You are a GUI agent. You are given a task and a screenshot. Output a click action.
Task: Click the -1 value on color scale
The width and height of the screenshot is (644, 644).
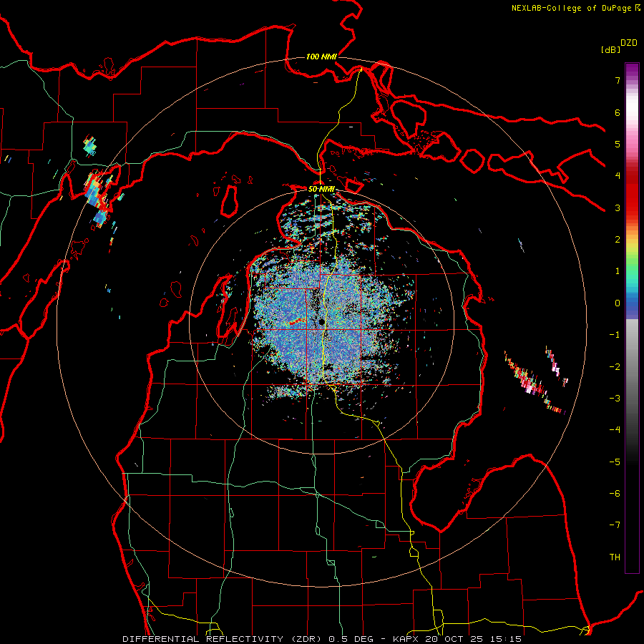point(615,335)
